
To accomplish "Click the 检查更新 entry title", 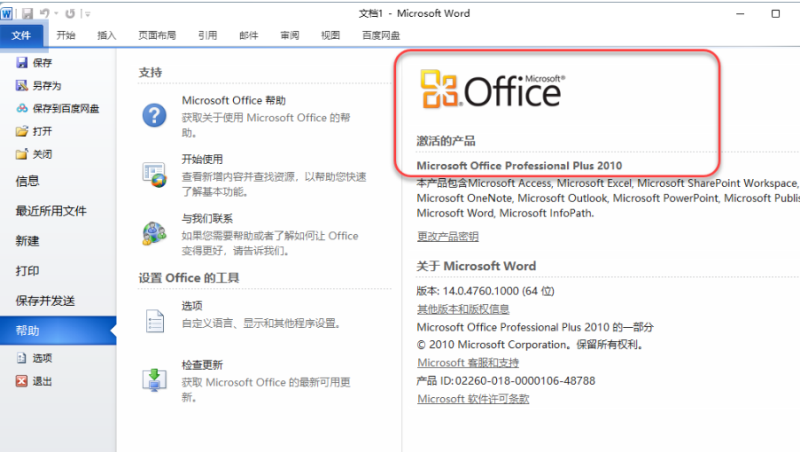I will [x=202, y=365].
